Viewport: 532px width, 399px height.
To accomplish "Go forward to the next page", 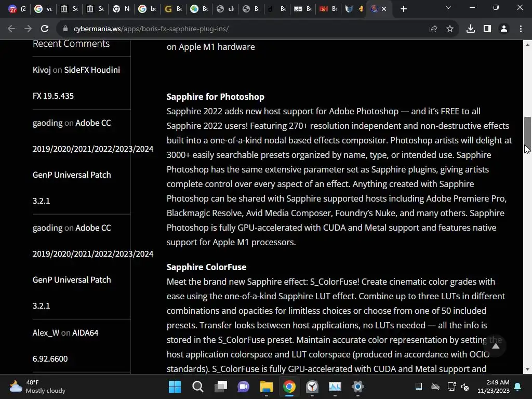I will click(x=28, y=29).
